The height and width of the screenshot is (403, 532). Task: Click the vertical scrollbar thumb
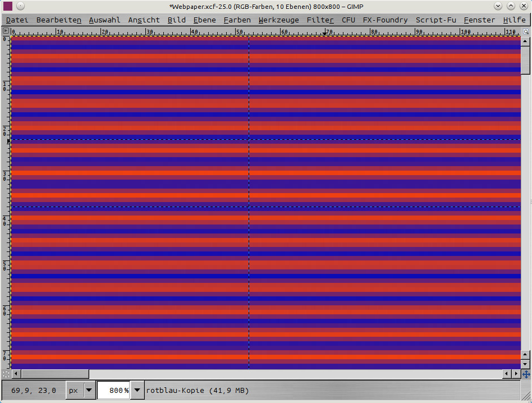point(525,59)
